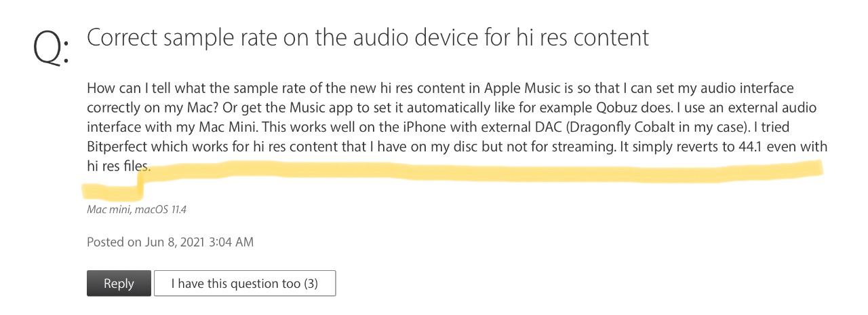Open the "Correct sample rate" question title

(x=368, y=37)
